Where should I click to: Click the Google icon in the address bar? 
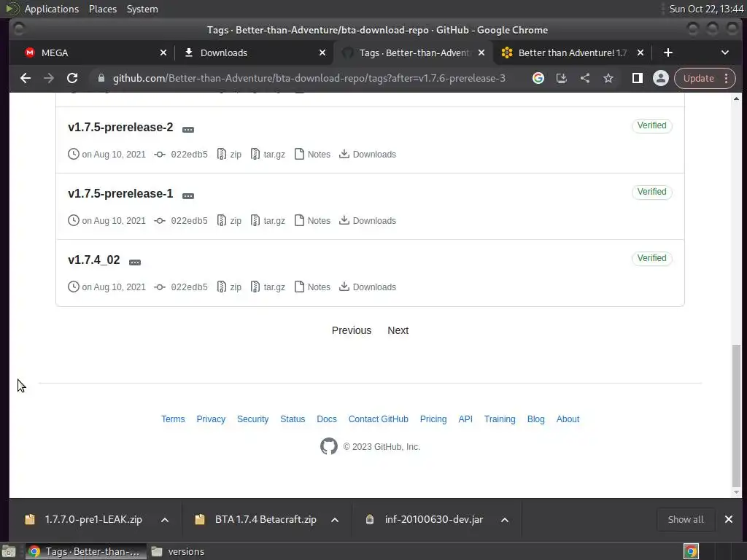[538, 78]
